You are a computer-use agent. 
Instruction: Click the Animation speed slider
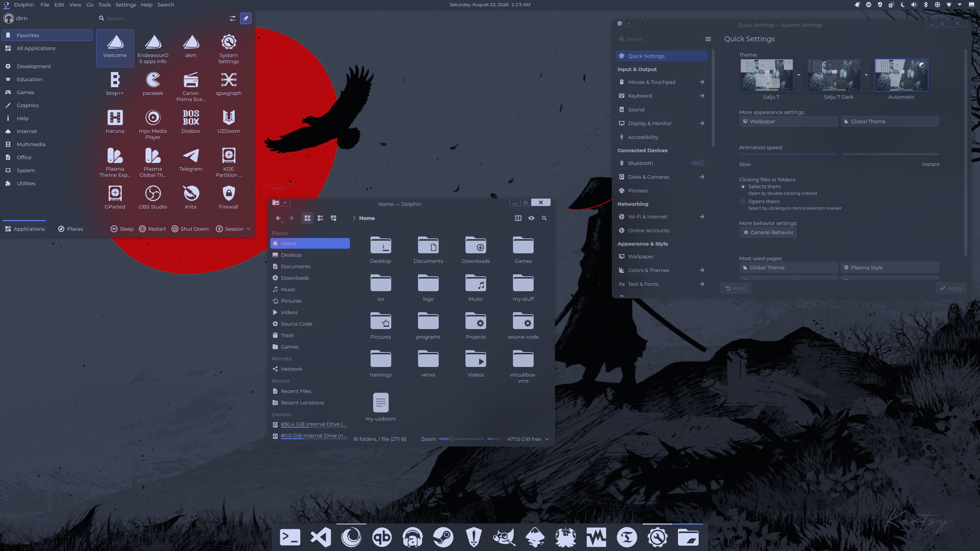(839, 154)
